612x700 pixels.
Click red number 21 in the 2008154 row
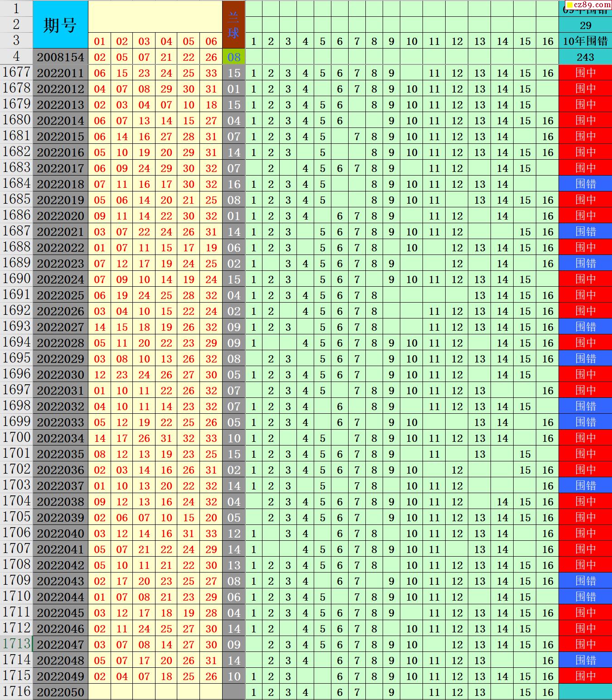tap(166, 57)
